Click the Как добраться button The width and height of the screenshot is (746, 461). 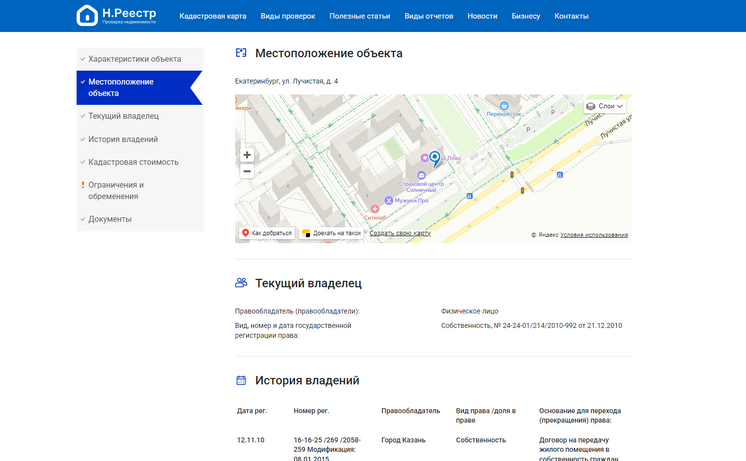click(267, 233)
